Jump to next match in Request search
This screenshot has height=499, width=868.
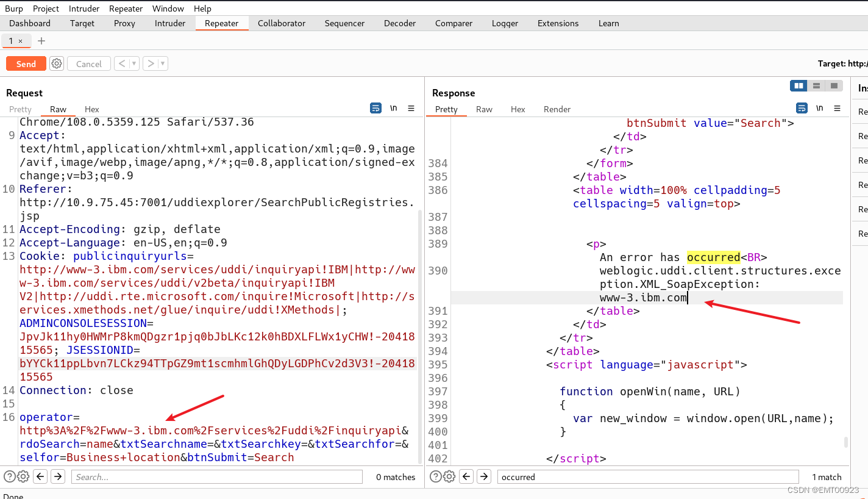pos(58,476)
